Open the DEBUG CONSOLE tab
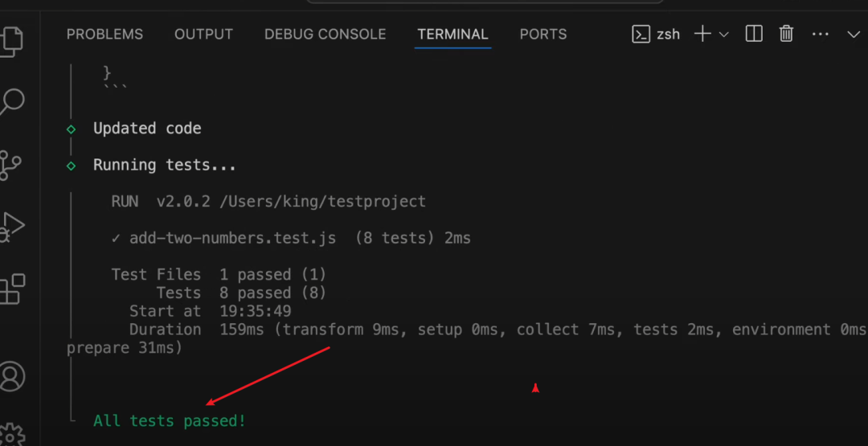This screenshot has width=868, height=446. tap(325, 34)
